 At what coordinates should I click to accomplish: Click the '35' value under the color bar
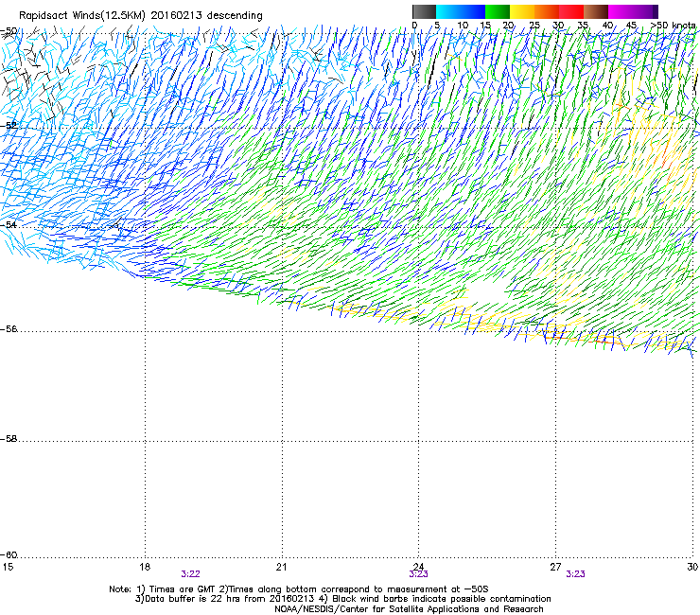coord(583,26)
